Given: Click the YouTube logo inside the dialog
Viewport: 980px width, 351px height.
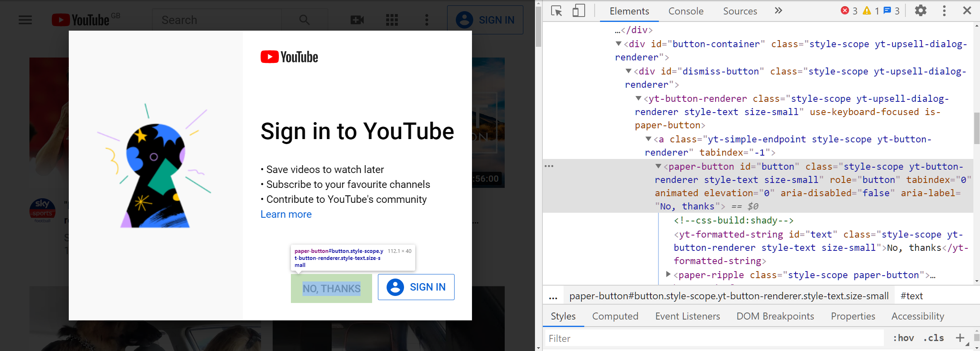Looking at the screenshot, I should 289,57.
